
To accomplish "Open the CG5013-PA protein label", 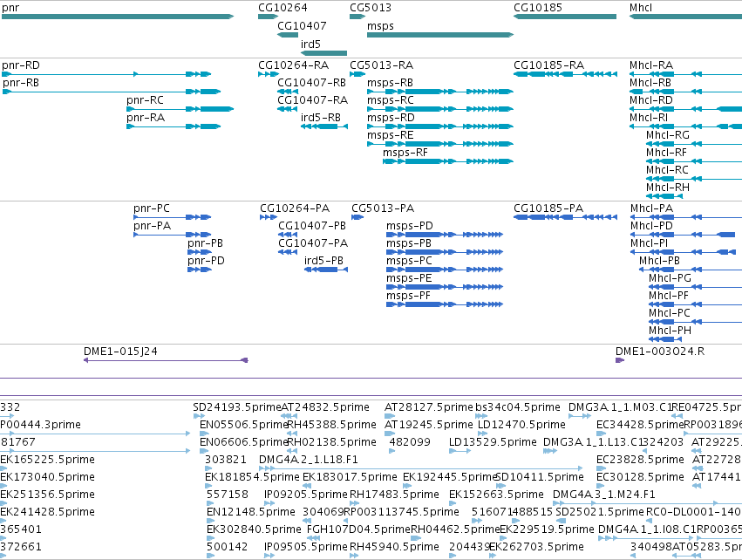I will [x=383, y=208].
